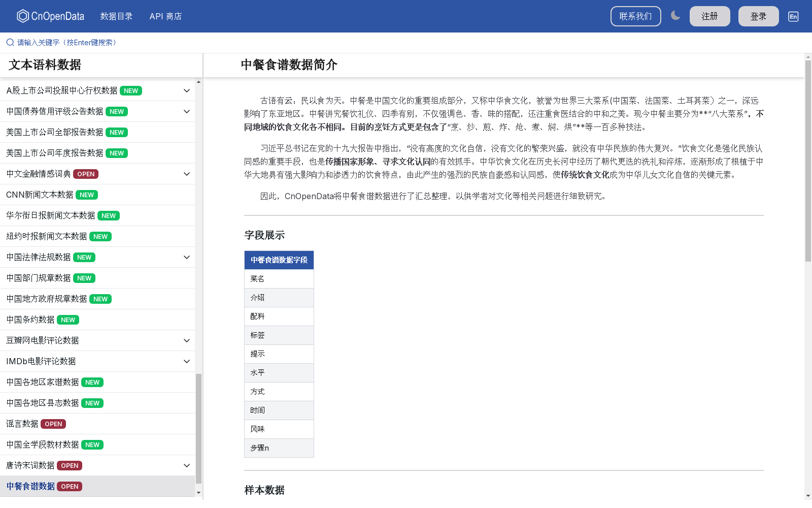This screenshot has width=812, height=508.
Task: Expand A股上市公司投服中心行权数据 chevron
Action: (x=187, y=90)
